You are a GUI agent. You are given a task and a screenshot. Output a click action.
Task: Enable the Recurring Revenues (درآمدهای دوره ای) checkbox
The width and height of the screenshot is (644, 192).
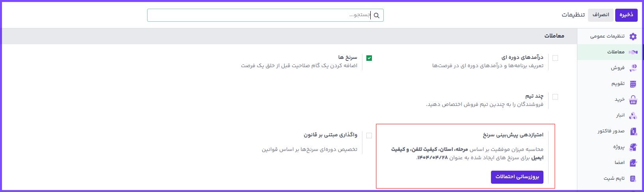tap(555, 58)
